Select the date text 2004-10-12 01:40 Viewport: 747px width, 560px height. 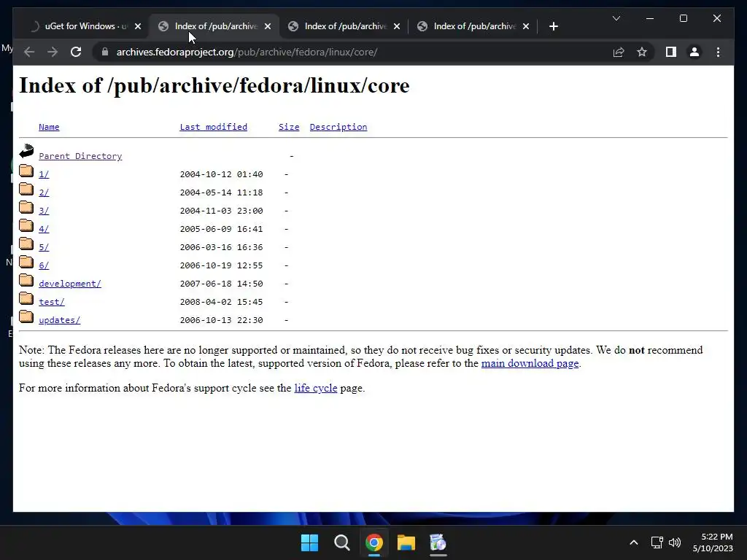click(221, 174)
